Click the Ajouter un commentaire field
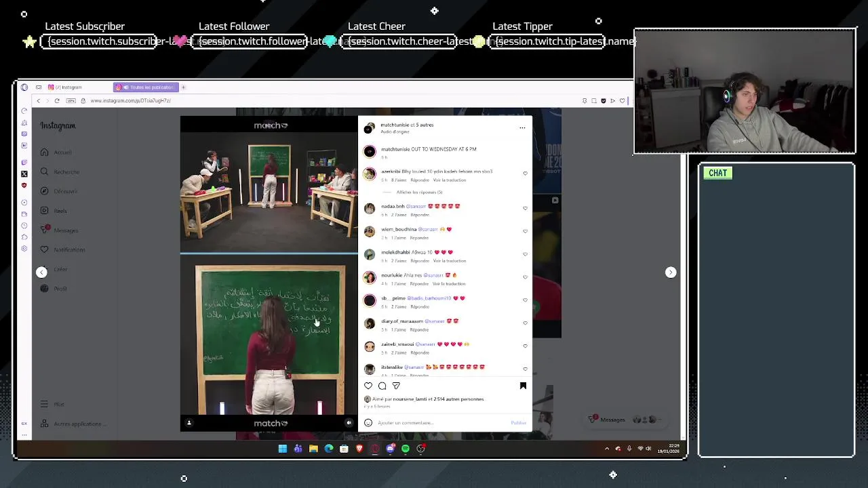The height and width of the screenshot is (488, 868). pos(441,423)
